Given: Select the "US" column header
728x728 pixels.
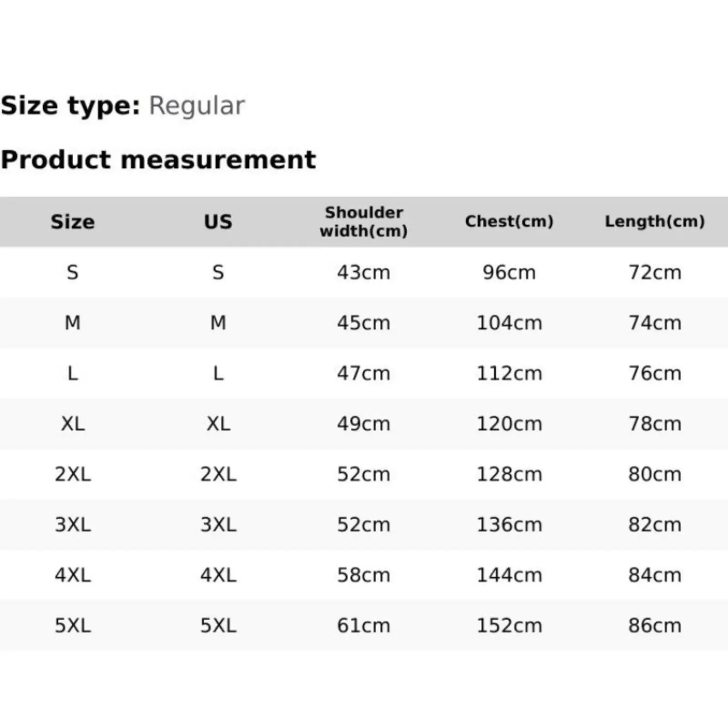Looking at the screenshot, I should point(218,222).
